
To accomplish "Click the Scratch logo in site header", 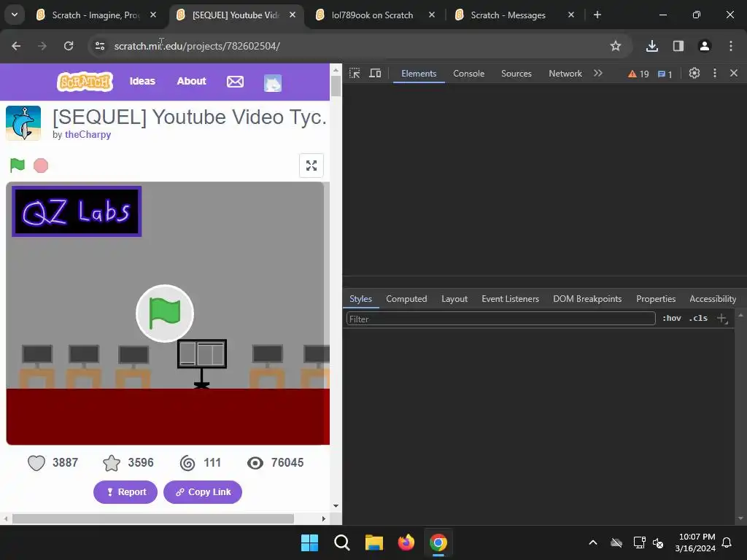I will point(85,82).
